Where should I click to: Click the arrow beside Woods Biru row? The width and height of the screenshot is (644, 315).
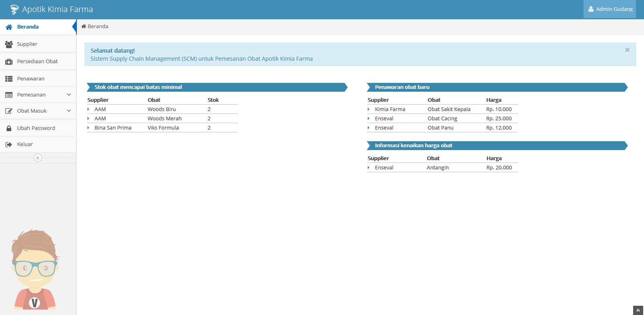(x=88, y=109)
